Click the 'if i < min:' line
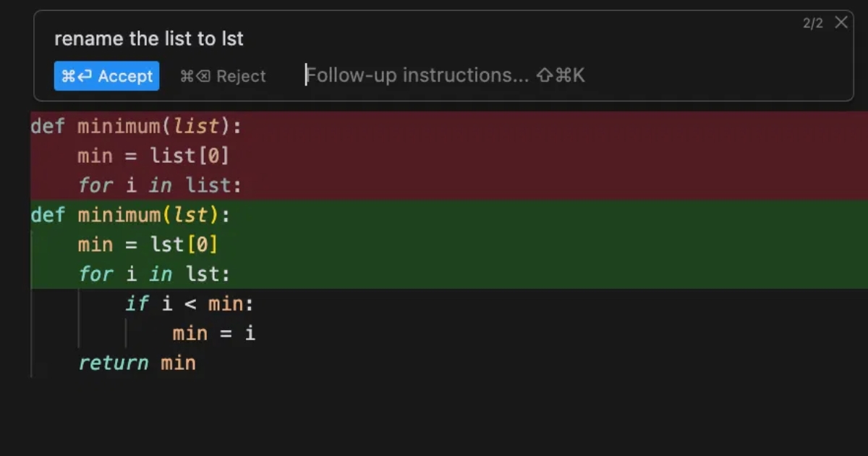 point(190,304)
